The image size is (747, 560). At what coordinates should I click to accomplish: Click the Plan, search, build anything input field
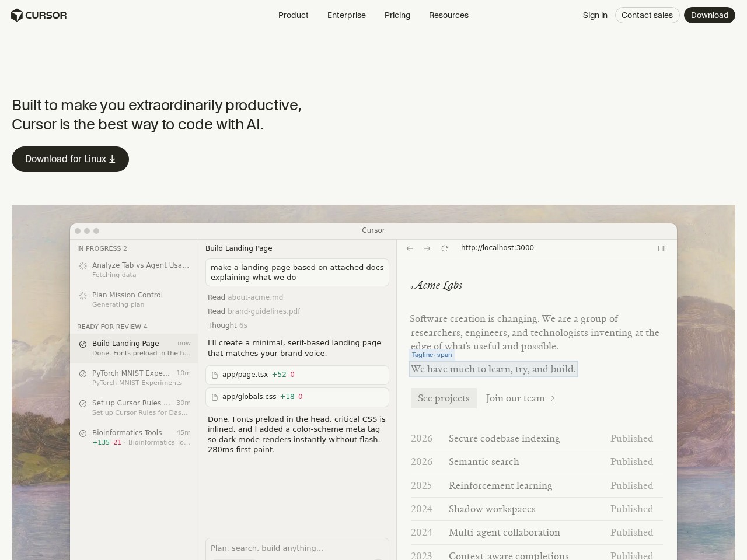pyautogui.click(x=297, y=548)
